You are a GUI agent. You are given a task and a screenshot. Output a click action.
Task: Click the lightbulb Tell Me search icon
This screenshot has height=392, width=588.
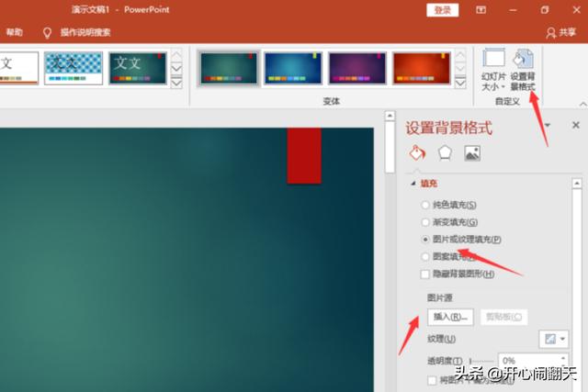click(48, 32)
